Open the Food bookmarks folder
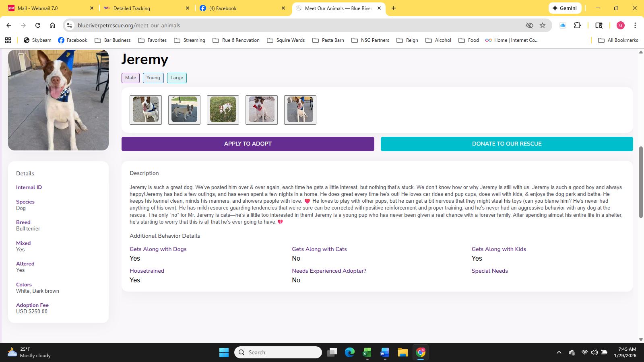This screenshot has height=362, width=644. (469, 40)
